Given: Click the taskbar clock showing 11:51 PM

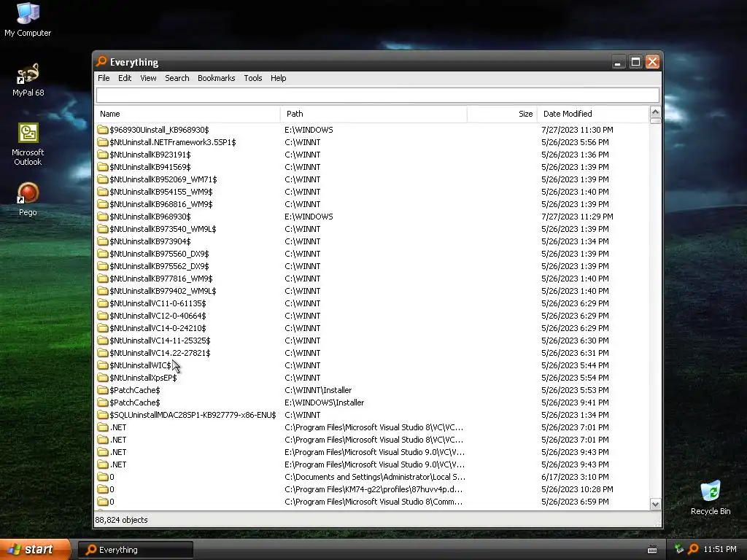Looking at the screenshot, I should [720, 549].
